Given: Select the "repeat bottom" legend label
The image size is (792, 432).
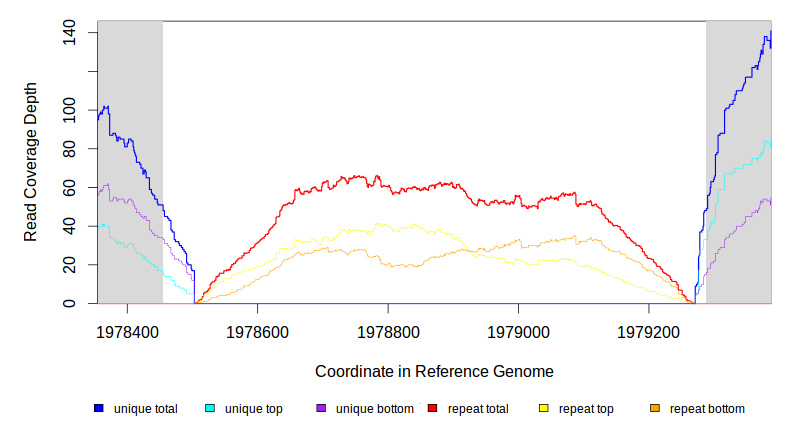Looking at the screenshot, I should click(x=707, y=409).
